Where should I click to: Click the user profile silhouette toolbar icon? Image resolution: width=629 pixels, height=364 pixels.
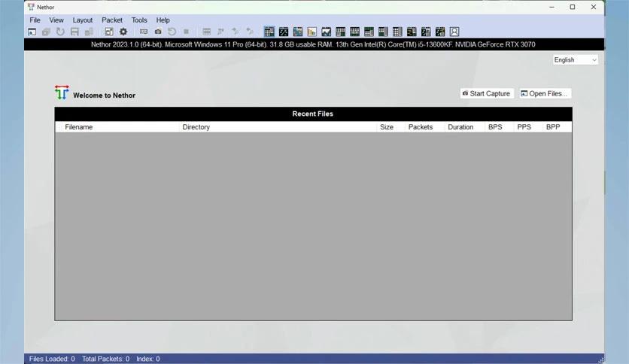point(454,32)
